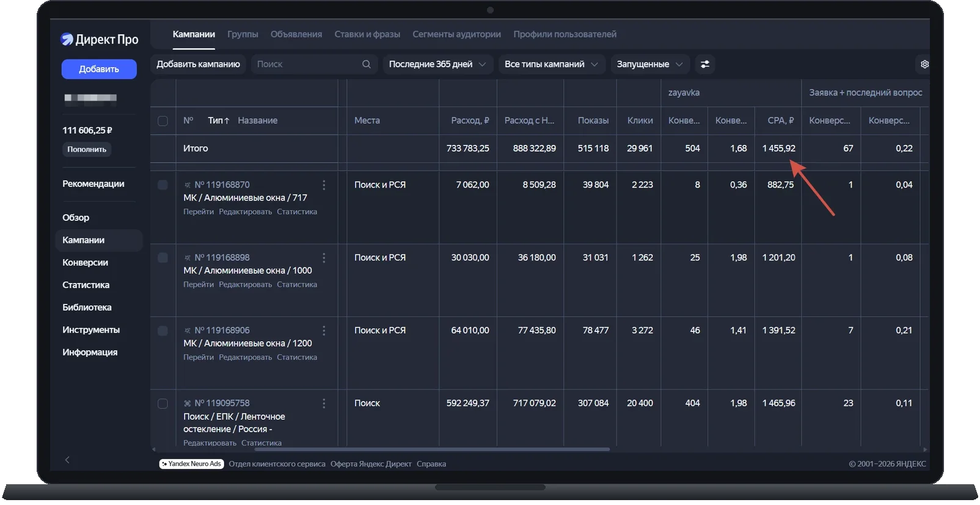The height and width of the screenshot is (505, 980).
Task: Click the search magnifier icon
Action: coord(366,64)
